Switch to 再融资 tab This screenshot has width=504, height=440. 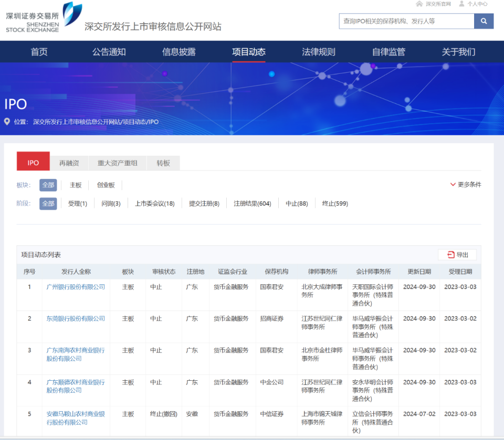(69, 163)
